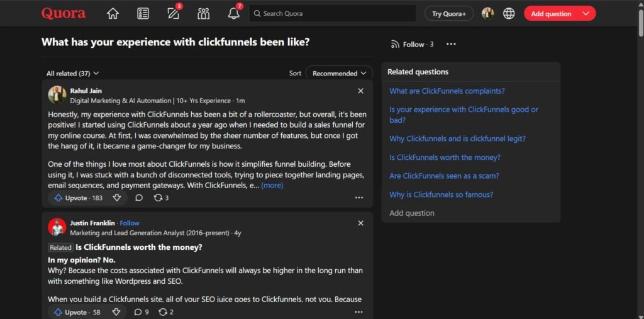Open the language globe icon

tap(509, 14)
